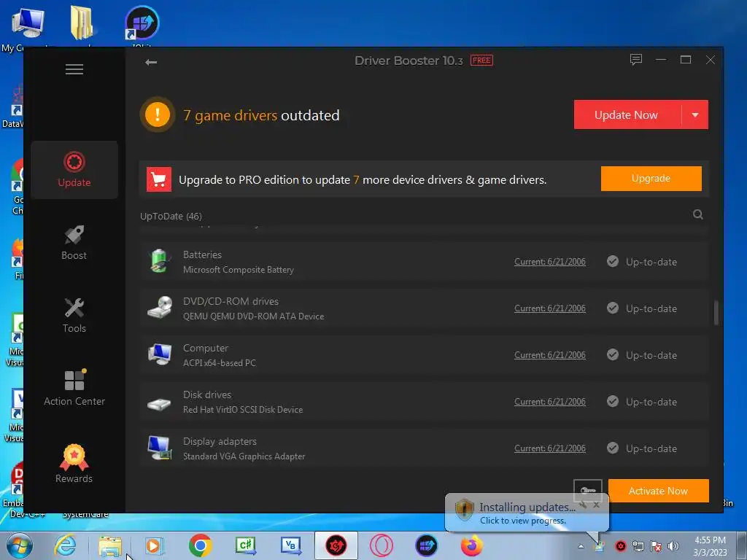Close the Installing updates balloon
Screen dimensions: 747x560
tap(596, 505)
